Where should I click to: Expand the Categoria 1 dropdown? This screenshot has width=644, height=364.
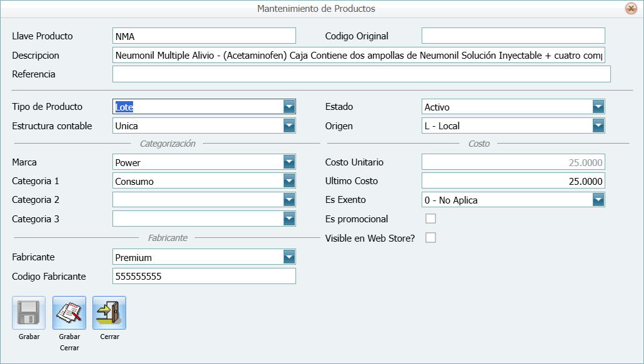tap(289, 181)
